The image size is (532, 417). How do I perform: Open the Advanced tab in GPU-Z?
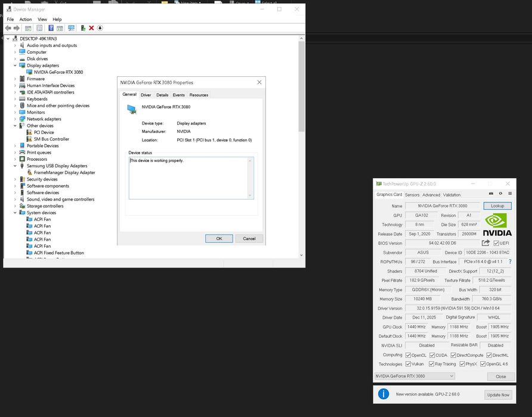pyautogui.click(x=431, y=195)
